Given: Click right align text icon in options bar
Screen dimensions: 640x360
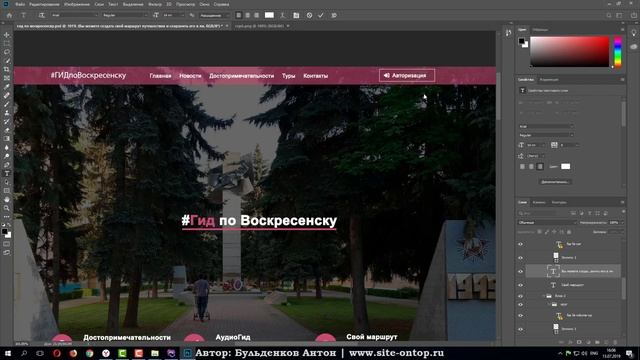Looking at the screenshot, I should 256,15.
